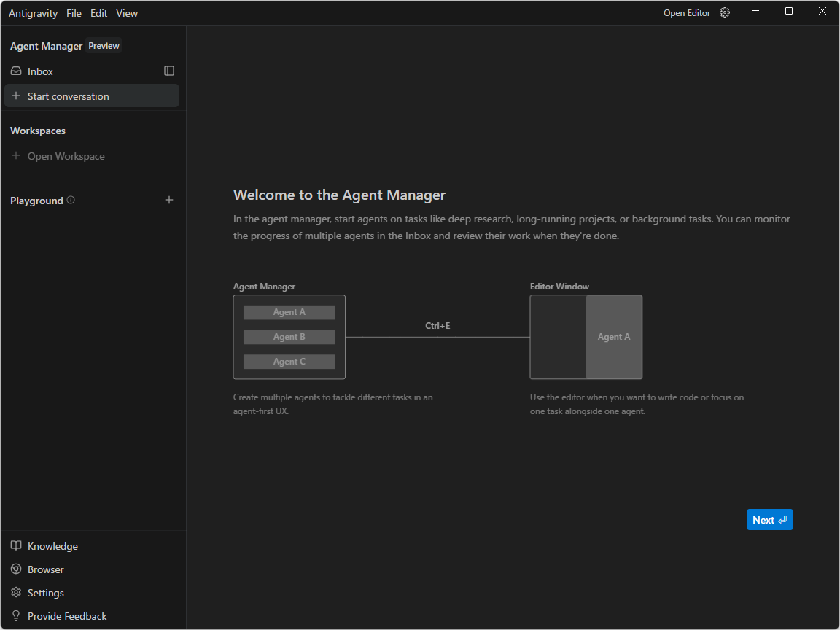The width and height of the screenshot is (840, 630).
Task: Click the Open Editor button
Action: 686,13
